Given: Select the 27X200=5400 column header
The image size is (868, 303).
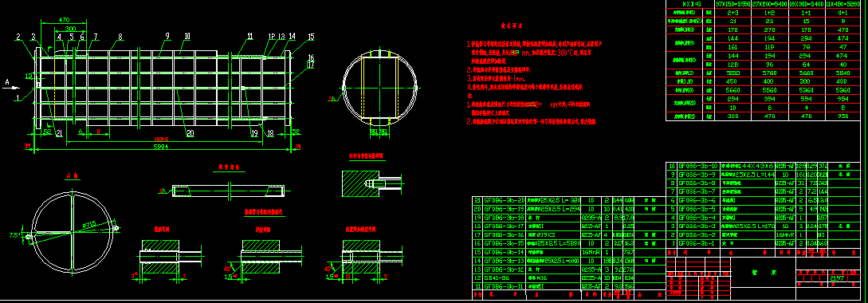Looking at the screenshot, I should pos(769,3).
